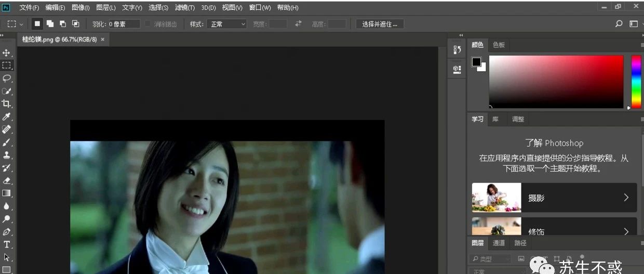644x274 pixels.
Task: Choose Add to selection mode
Action: tap(50, 24)
